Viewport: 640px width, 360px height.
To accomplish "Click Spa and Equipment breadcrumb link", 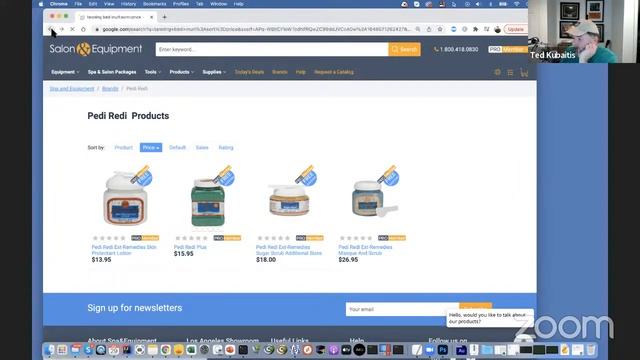I will (72, 89).
